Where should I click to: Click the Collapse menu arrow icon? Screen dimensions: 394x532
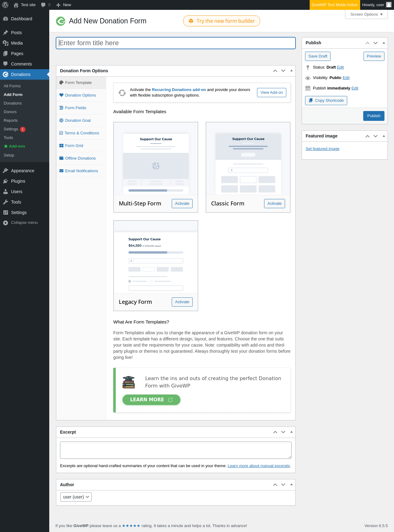(6, 223)
